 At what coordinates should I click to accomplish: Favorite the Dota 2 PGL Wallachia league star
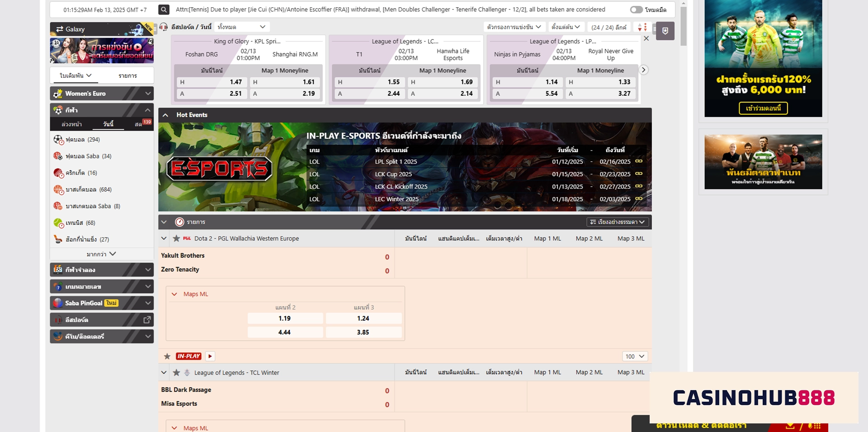pos(176,238)
